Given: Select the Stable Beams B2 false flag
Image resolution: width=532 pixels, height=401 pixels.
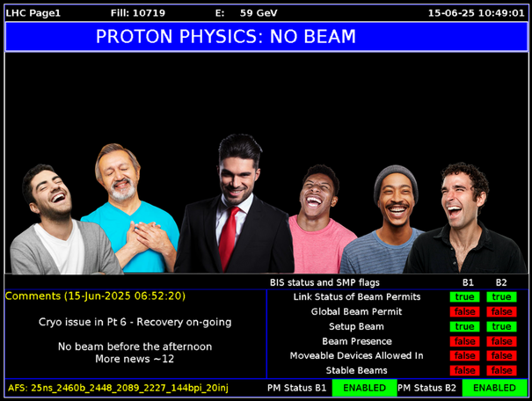Looking at the screenshot, I should click(x=501, y=371).
